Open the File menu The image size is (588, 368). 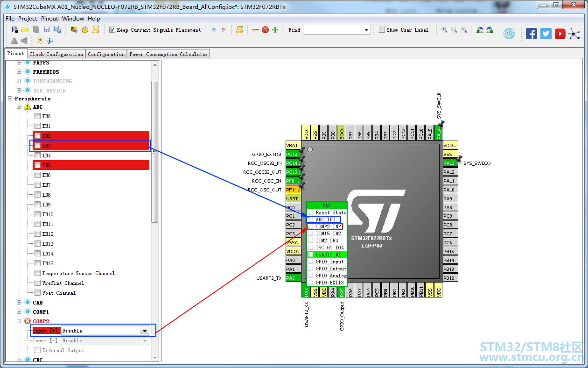tap(10, 19)
